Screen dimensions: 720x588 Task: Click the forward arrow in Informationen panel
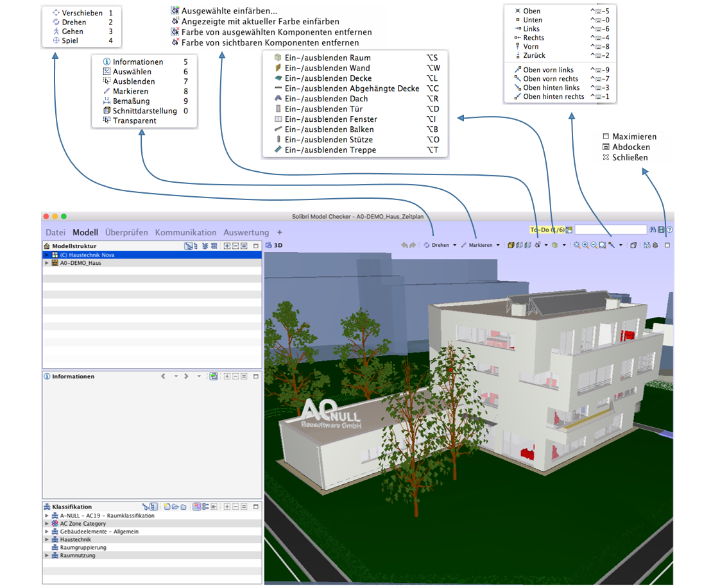186,376
